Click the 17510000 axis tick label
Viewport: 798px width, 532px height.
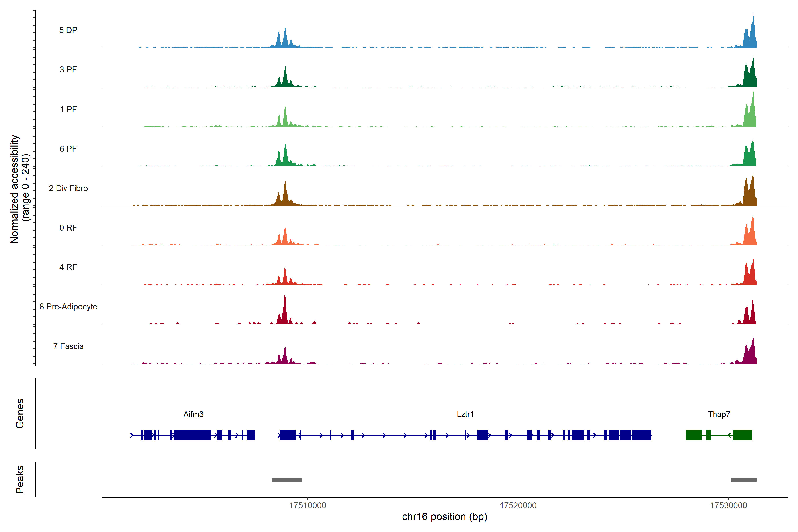[x=308, y=506]
